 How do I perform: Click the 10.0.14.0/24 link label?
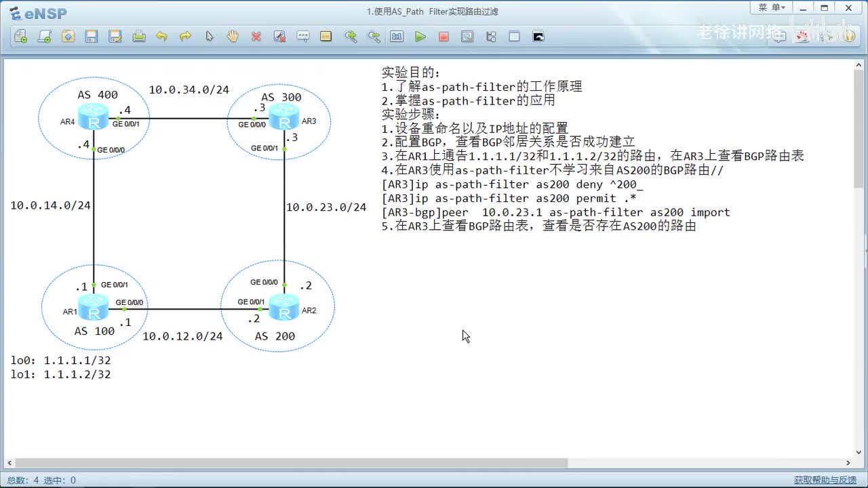click(50, 205)
